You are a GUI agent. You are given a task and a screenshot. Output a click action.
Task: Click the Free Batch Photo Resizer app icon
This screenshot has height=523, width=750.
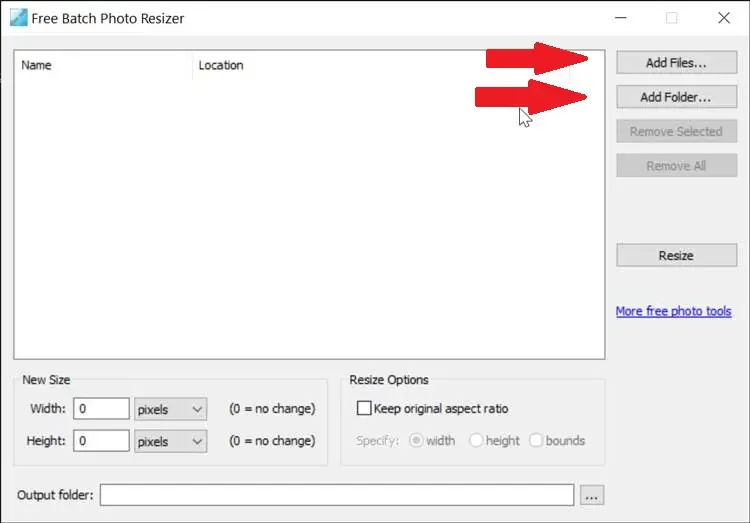(18, 18)
